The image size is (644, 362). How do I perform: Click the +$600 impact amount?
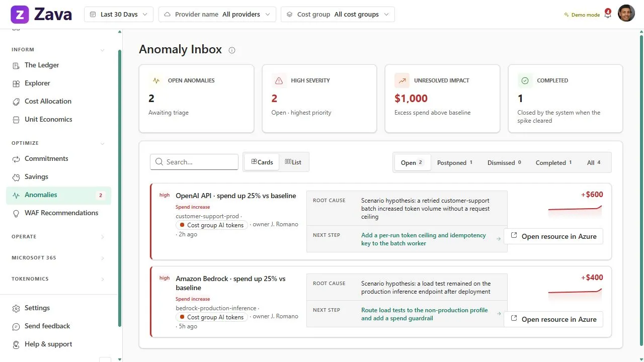click(592, 195)
